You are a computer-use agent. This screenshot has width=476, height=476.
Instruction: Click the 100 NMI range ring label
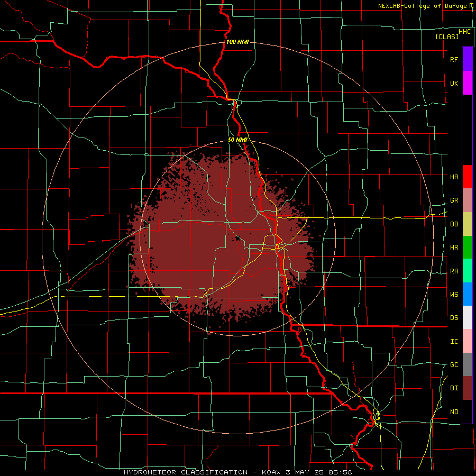click(237, 42)
